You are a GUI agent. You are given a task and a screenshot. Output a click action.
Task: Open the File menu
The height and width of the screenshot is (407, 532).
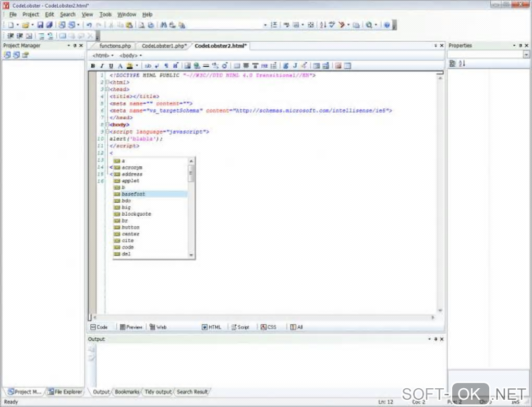[13, 15]
